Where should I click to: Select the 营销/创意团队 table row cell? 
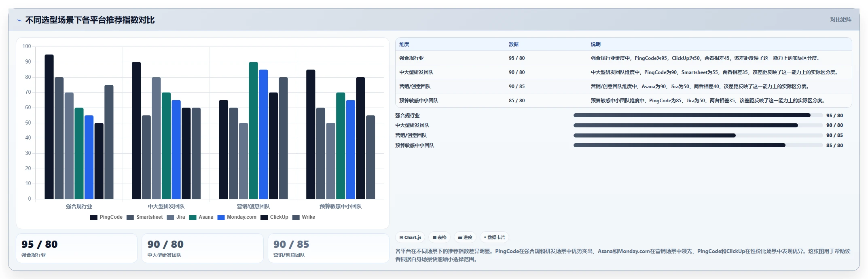coord(415,87)
